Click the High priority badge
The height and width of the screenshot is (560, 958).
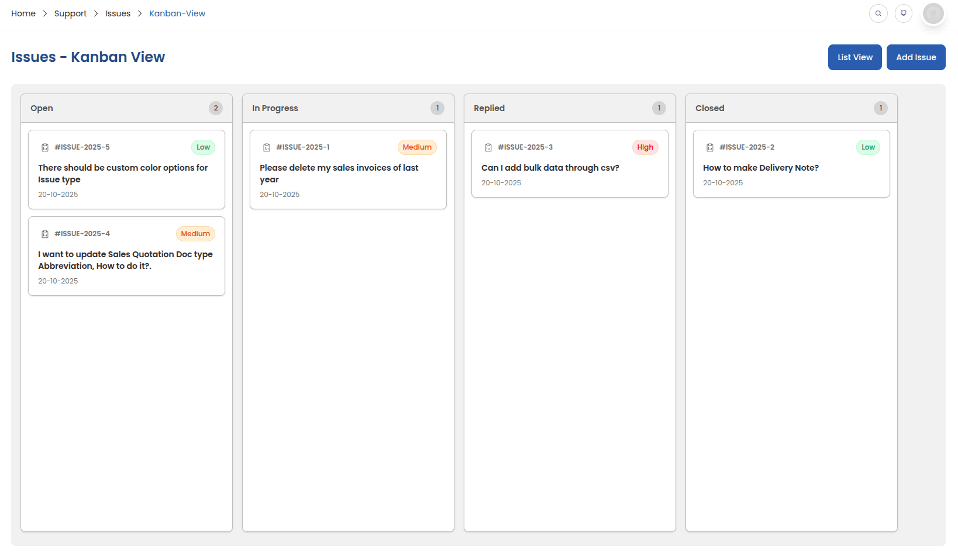(645, 147)
